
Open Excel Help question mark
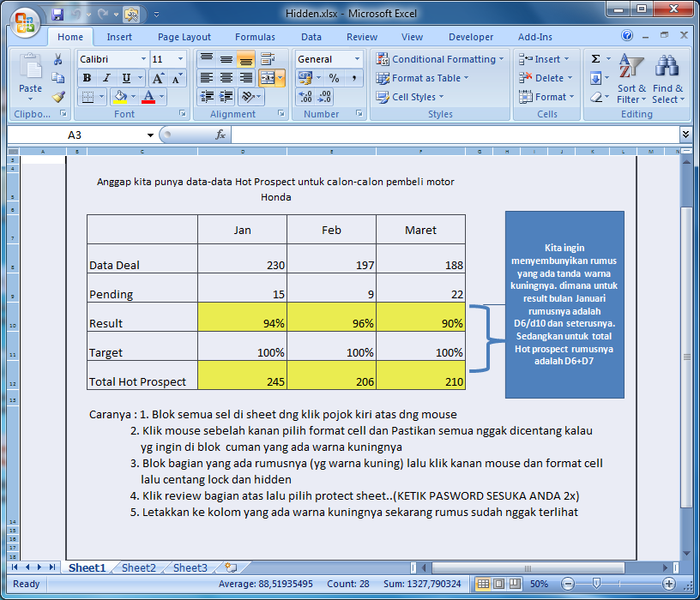pyautogui.click(x=627, y=35)
